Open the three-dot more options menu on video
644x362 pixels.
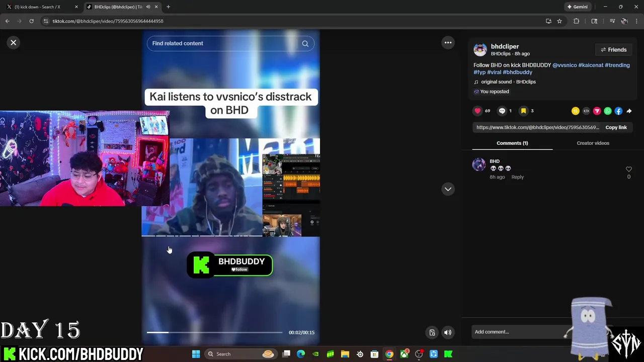[448, 43]
